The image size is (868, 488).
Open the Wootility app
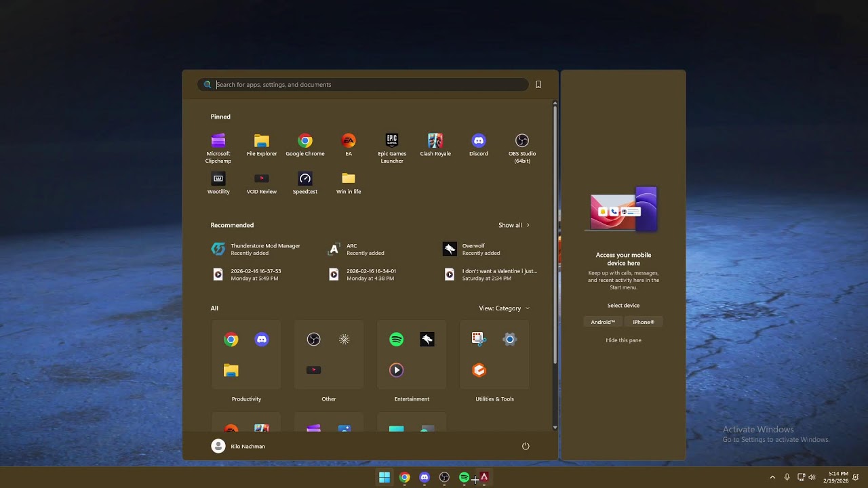(x=218, y=183)
